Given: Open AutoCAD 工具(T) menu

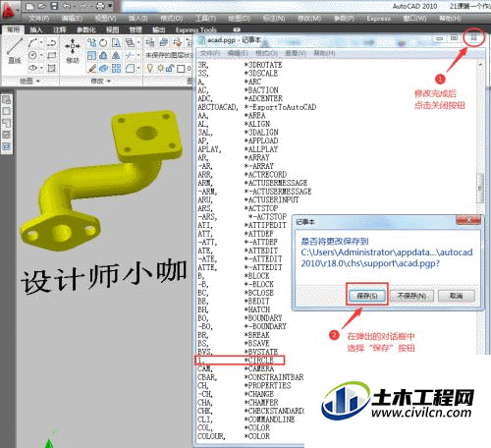Looking at the screenshot, I should [x=206, y=18].
